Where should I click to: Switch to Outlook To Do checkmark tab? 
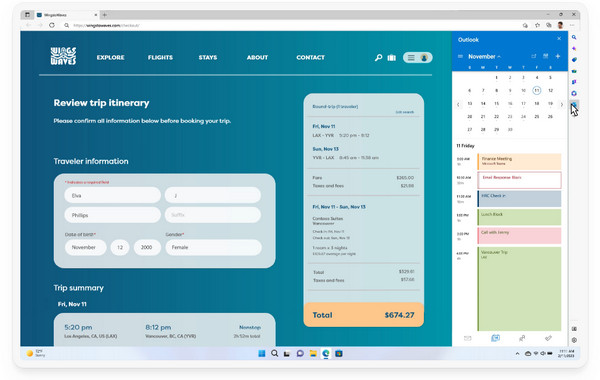click(x=548, y=338)
